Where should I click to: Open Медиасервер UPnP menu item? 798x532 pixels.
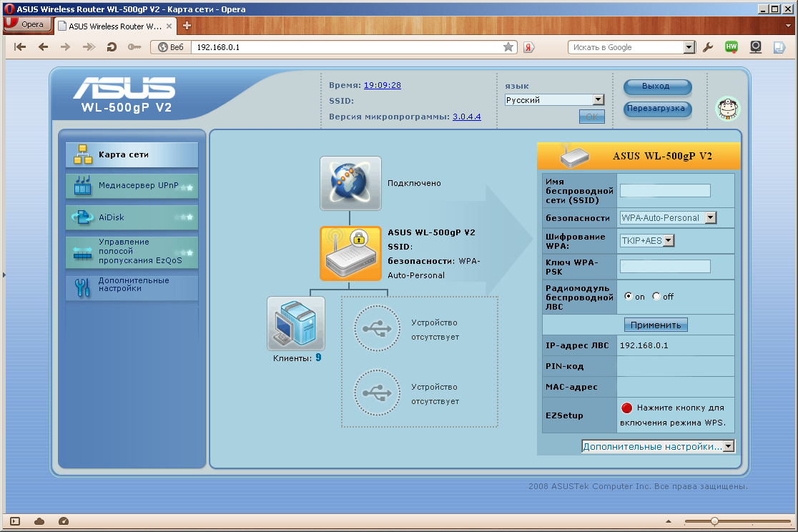pos(132,186)
